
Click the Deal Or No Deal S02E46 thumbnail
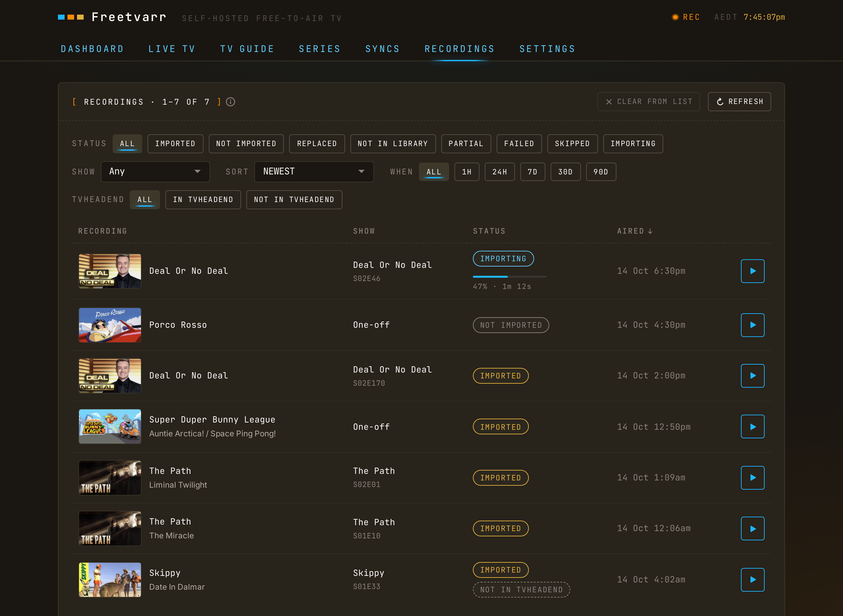(110, 271)
